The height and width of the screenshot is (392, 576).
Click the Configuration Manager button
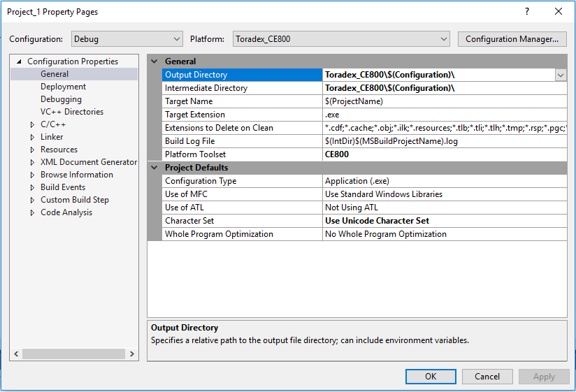coord(512,39)
